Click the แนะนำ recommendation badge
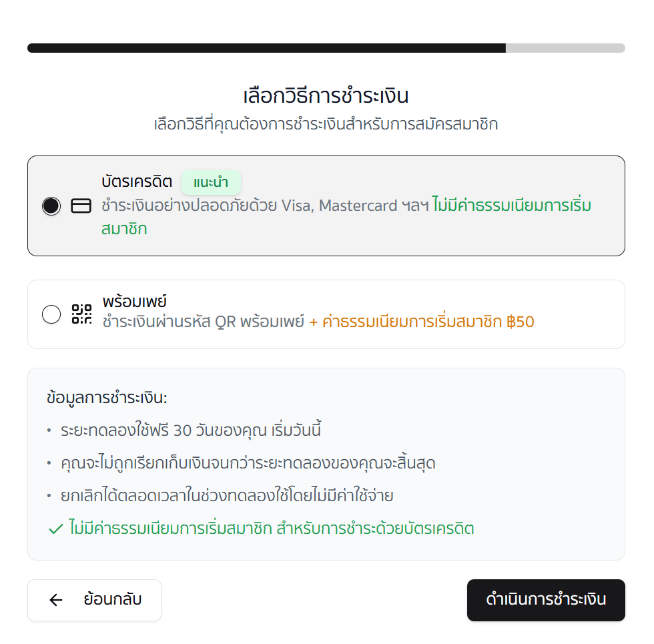The width and height of the screenshot is (654, 644). coord(212,182)
